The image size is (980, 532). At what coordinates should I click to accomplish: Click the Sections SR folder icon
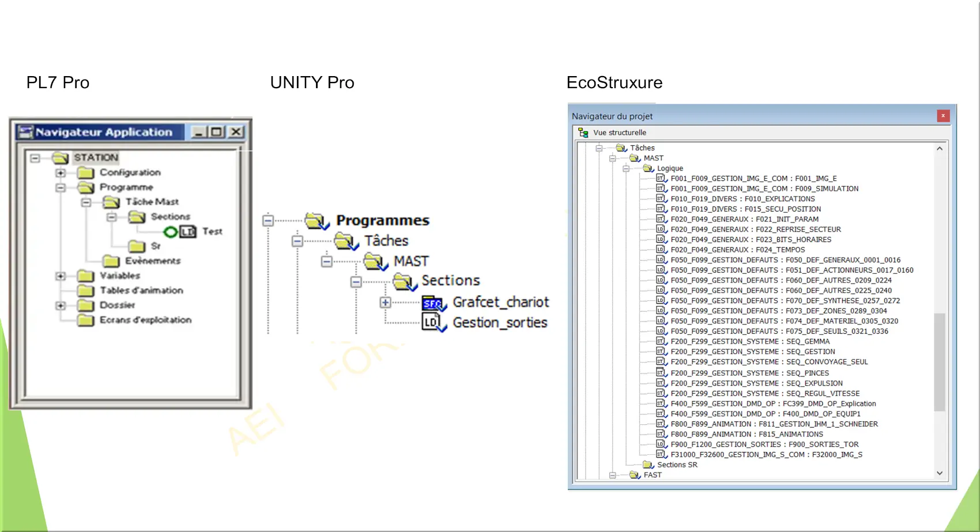(x=649, y=465)
